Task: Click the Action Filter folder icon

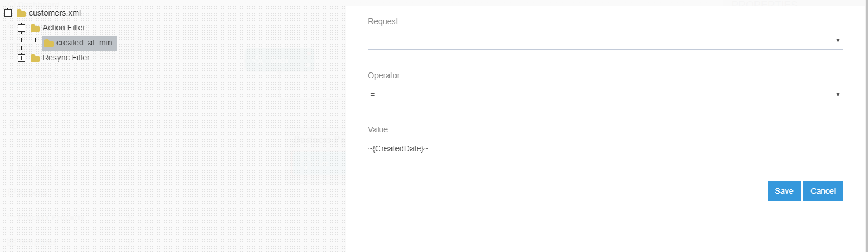Action: point(35,28)
